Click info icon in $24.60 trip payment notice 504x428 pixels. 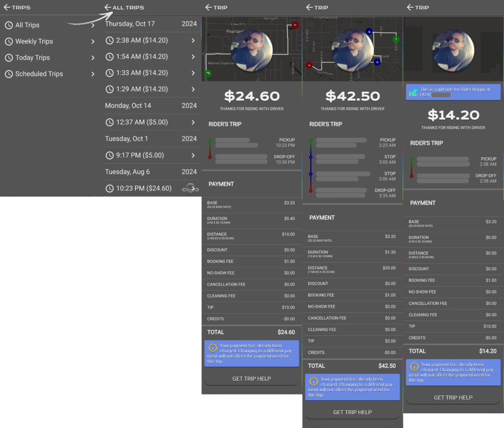pos(213,348)
